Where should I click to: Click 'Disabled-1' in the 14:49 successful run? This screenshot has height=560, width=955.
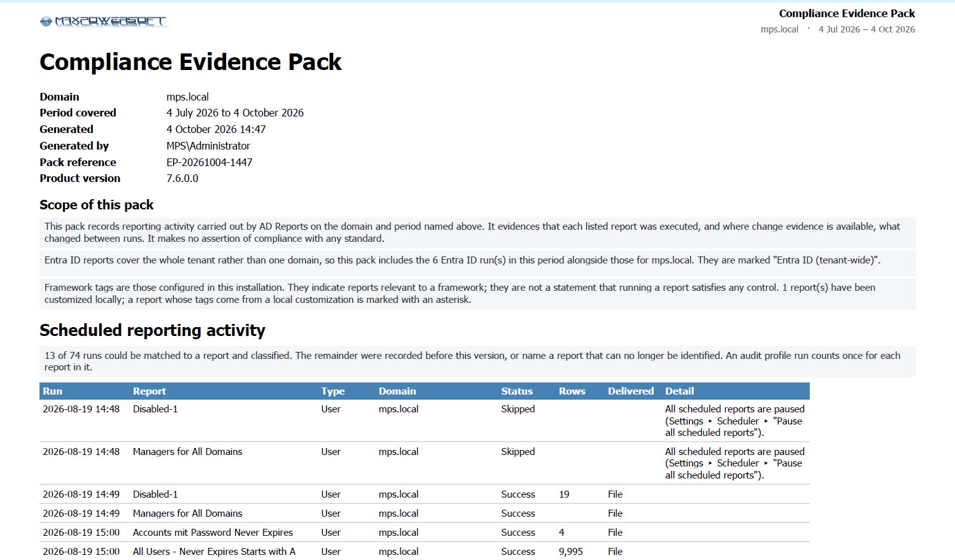pyautogui.click(x=155, y=494)
